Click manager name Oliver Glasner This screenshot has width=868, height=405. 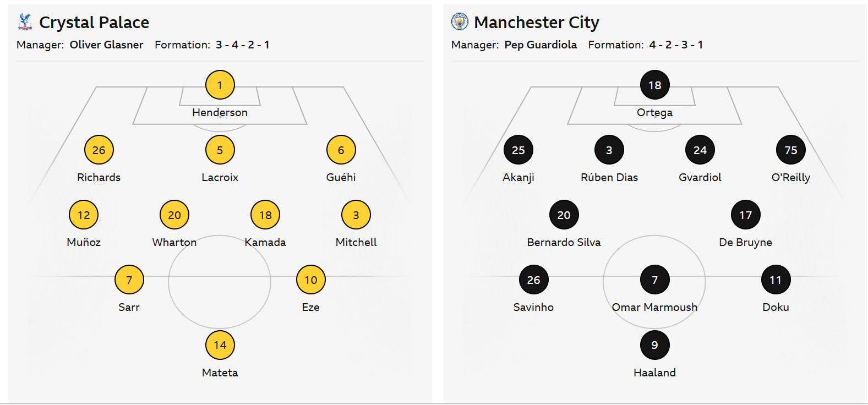(106, 45)
